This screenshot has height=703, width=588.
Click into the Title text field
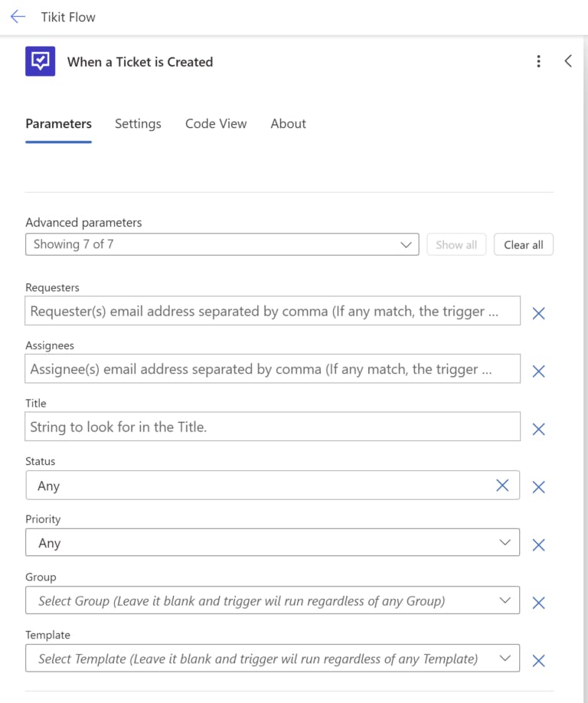[272, 427]
